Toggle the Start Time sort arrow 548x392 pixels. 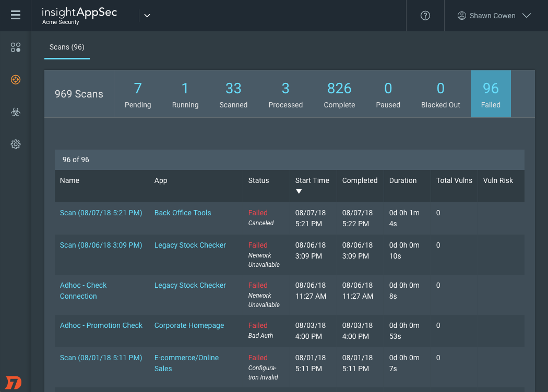(x=299, y=191)
